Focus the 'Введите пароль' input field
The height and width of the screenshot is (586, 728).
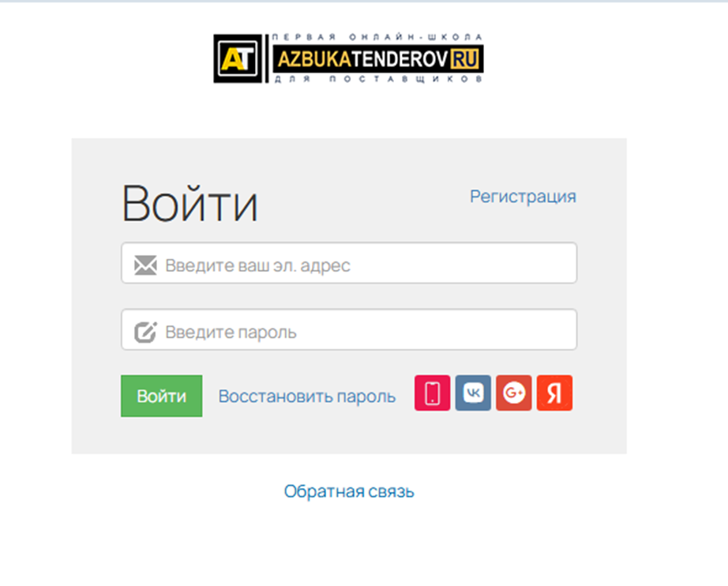click(x=349, y=329)
